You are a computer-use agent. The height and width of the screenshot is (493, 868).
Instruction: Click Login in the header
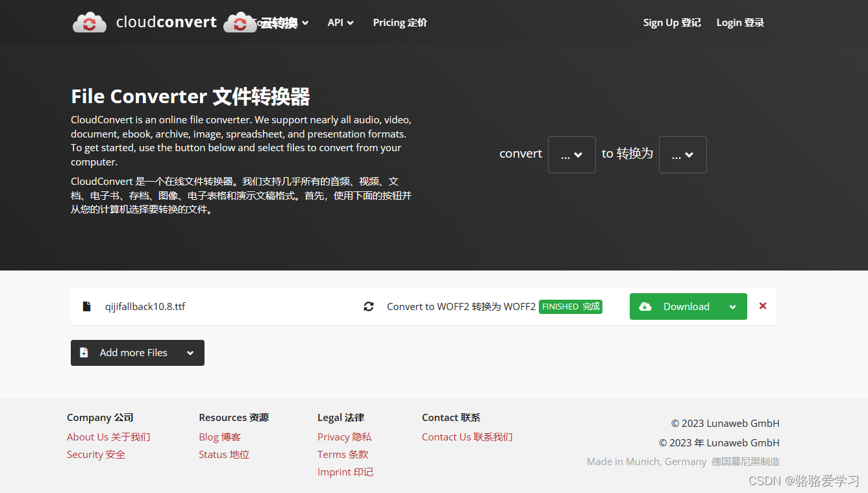tap(740, 23)
